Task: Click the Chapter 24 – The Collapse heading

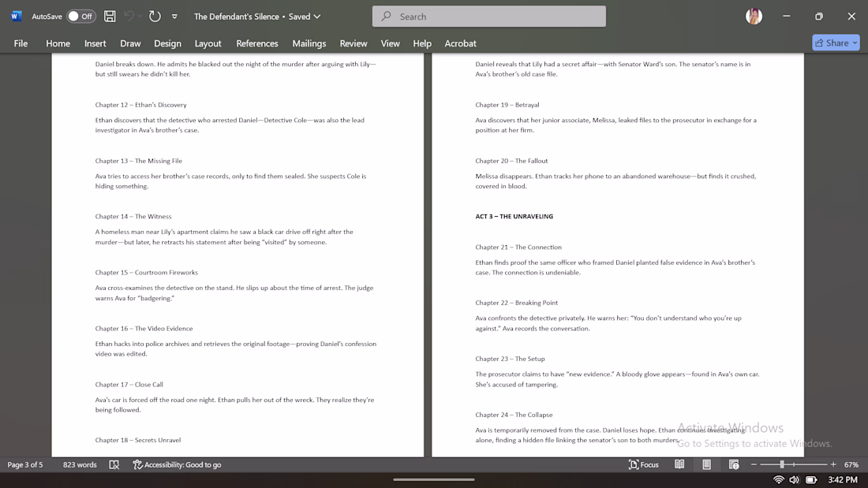Action: pos(514,415)
